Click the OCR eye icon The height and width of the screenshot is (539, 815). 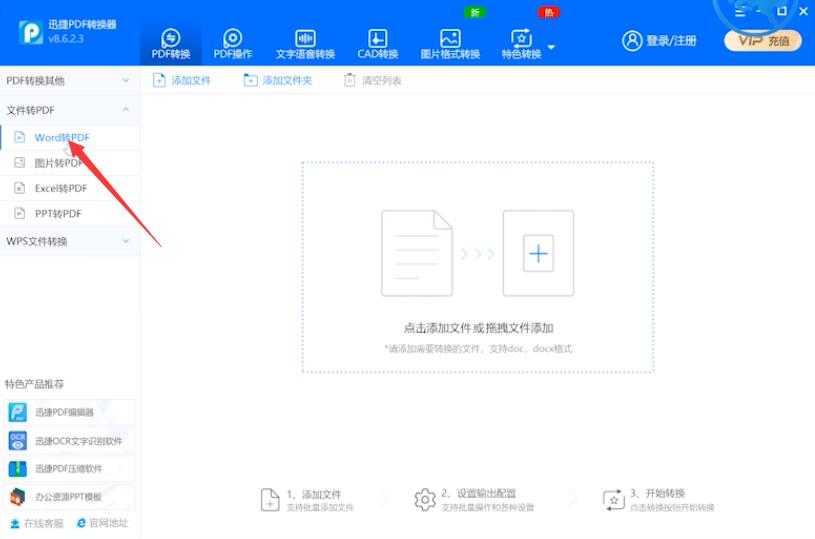(18, 441)
